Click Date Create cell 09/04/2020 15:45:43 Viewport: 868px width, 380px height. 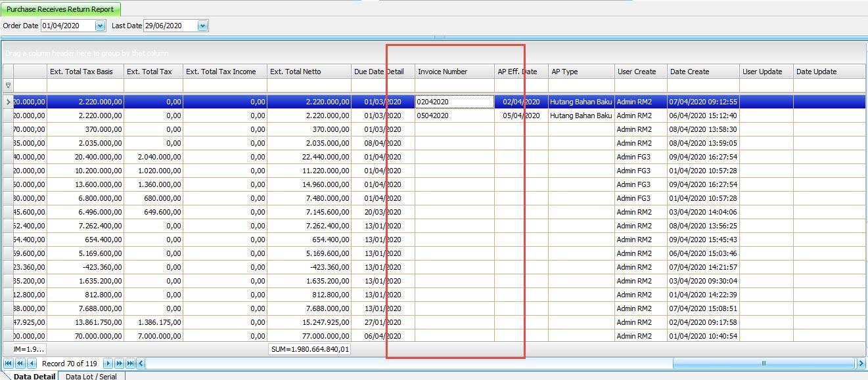coord(703,240)
